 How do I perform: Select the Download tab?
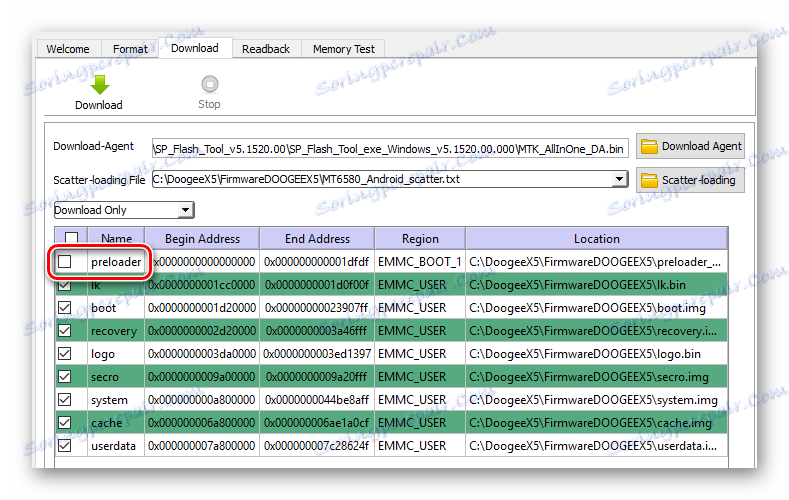(195, 48)
